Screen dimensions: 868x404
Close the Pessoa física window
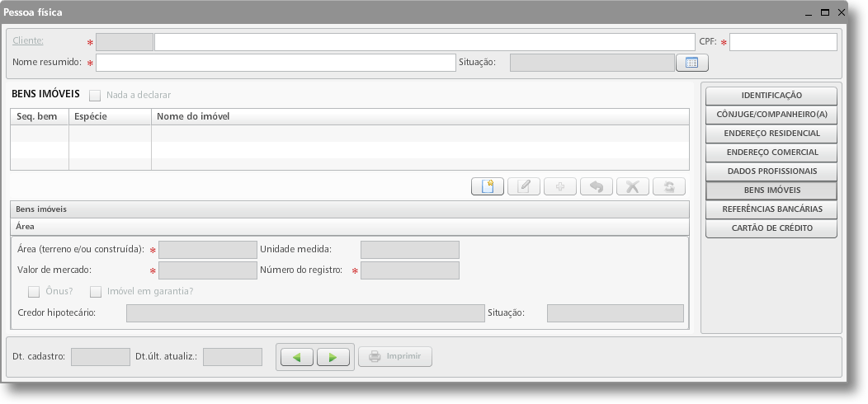pyautogui.click(x=842, y=12)
